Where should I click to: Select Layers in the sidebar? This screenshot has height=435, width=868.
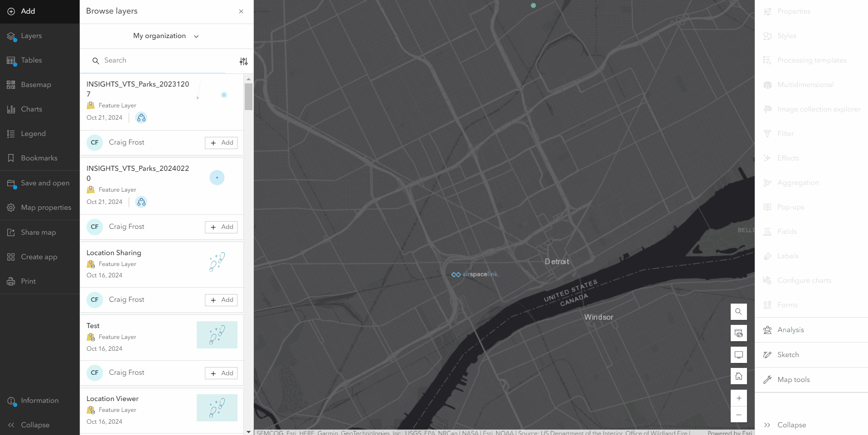31,36
